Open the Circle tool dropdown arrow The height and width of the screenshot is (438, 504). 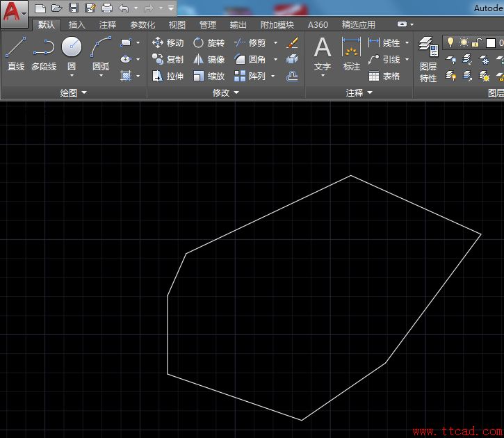[x=72, y=76]
